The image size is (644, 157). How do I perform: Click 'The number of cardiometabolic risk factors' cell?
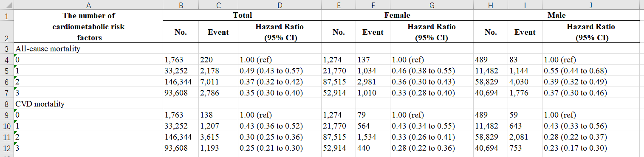(88, 27)
